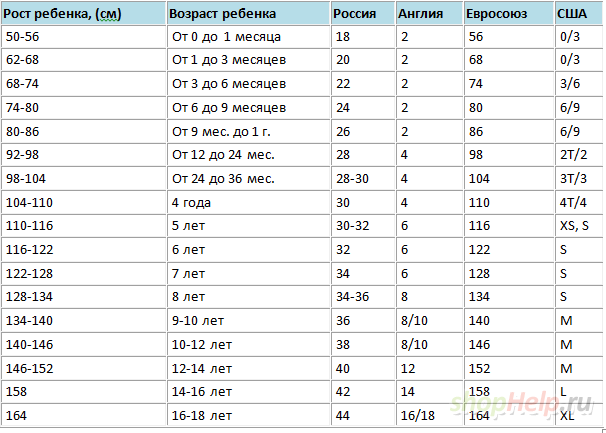606x433 pixels.
Task: Select the 'Англия' column header
Action: point(429,14)
